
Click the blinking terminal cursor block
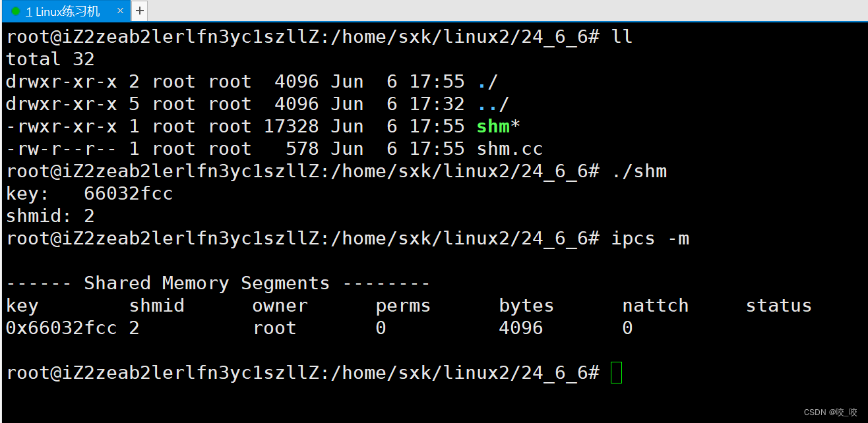pos(617,372)
